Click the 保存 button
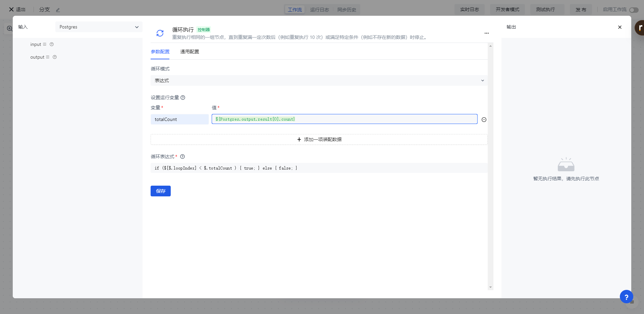The height and width of the screenshot is (314, 644). (x=160, y=191)
